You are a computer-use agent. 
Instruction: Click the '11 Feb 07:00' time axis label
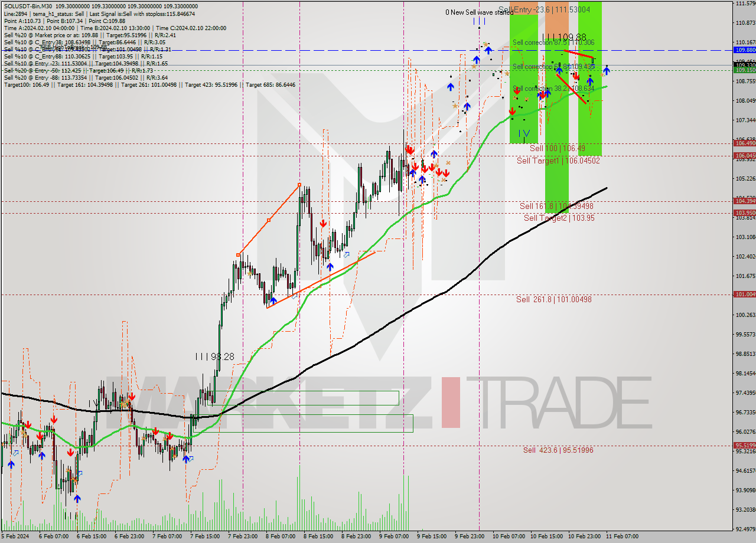(621, 537)
